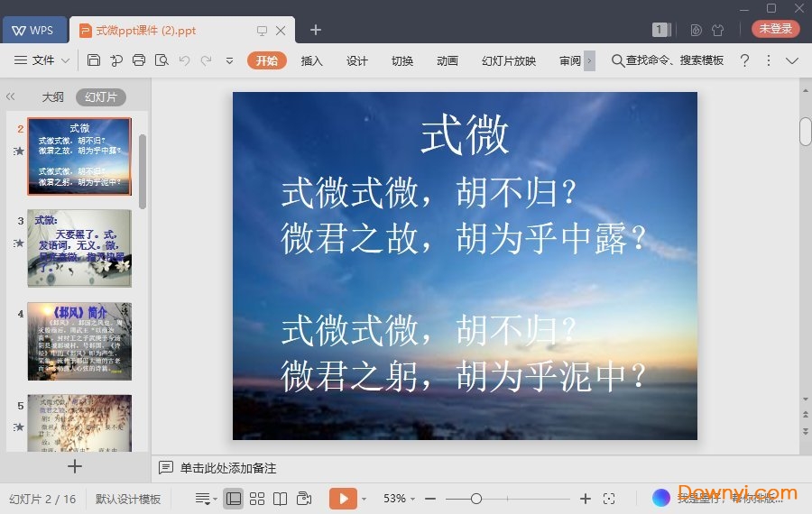
Task: Click the 默认设计模板 status text
Action: (x=128, y=499)
